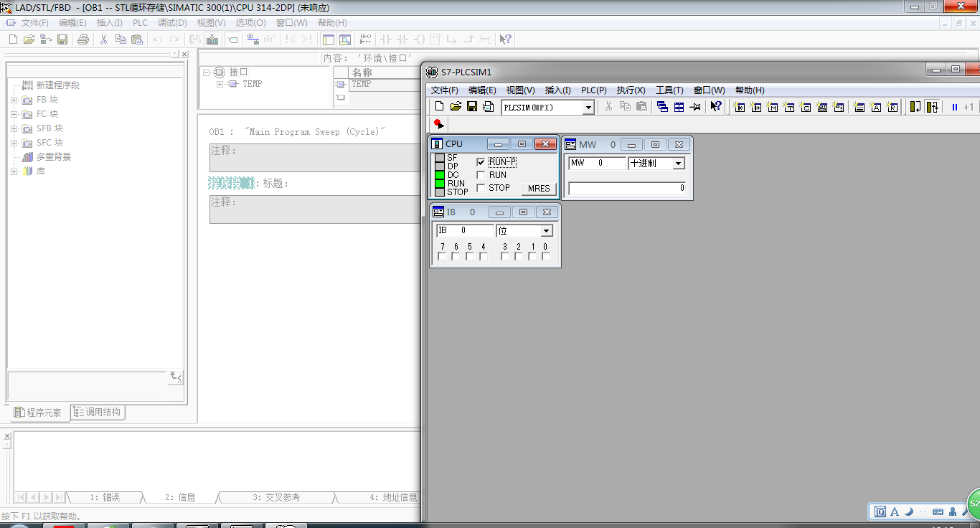Click New file icon in PLCSIM toolbar

point(440,107)
